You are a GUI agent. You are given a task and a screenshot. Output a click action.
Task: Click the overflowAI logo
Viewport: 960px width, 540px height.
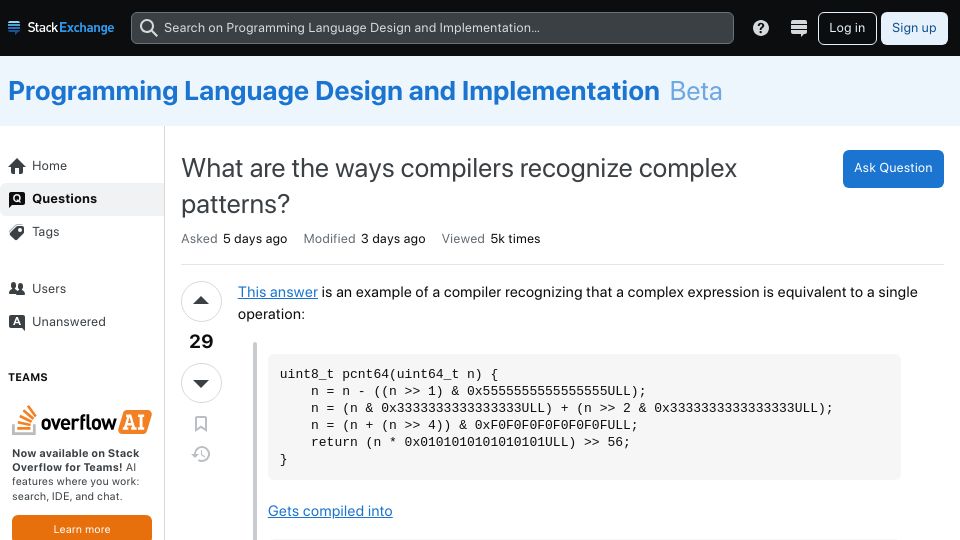(81, 421)
